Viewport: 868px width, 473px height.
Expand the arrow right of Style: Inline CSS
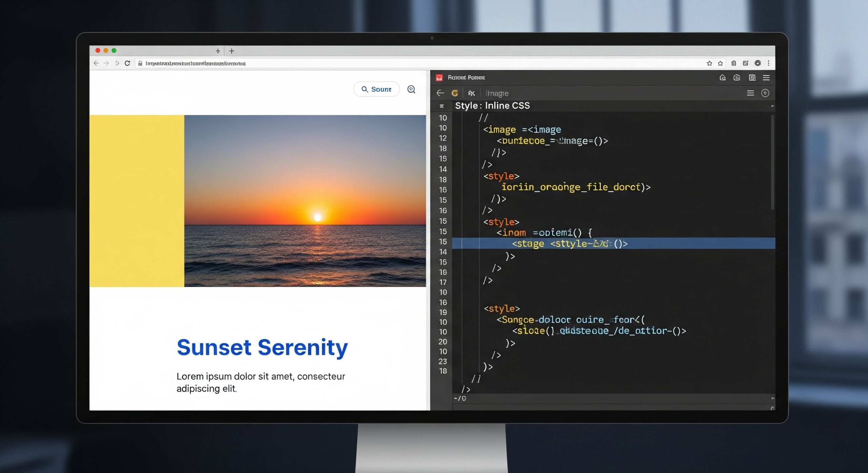pos(772,106)
